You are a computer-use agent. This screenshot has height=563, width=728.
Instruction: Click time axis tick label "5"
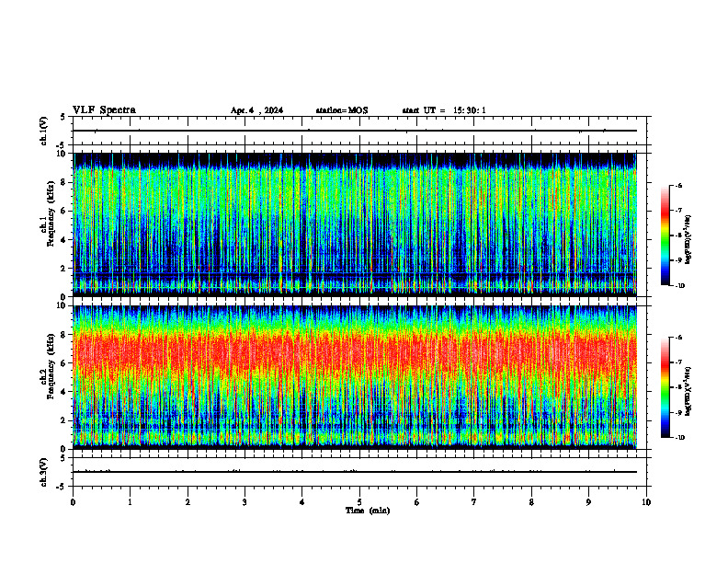(x=359, y=502)
